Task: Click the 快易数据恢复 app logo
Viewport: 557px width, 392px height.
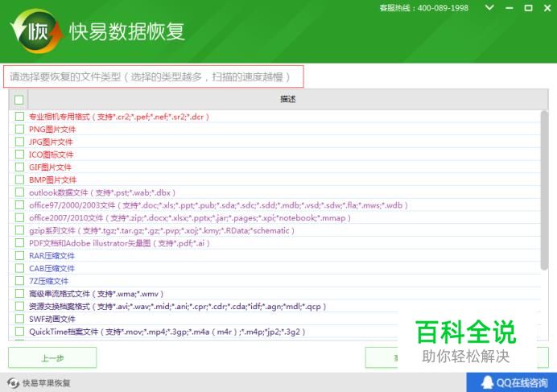Action: (36, 31)
